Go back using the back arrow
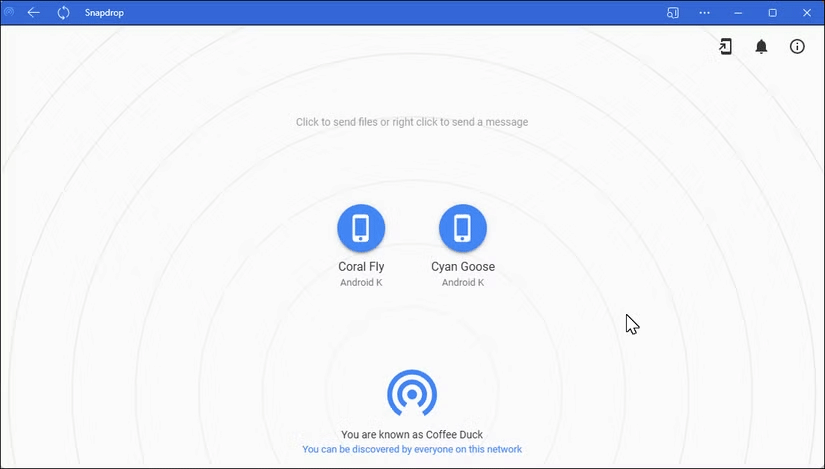Image resolution: width=825 pixels, height=469 pixels. click(x=34, y=13)
